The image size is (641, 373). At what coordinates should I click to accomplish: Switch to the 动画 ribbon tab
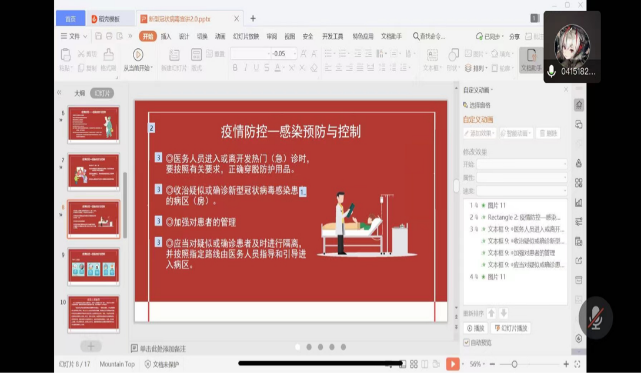[x=220, y=36]
